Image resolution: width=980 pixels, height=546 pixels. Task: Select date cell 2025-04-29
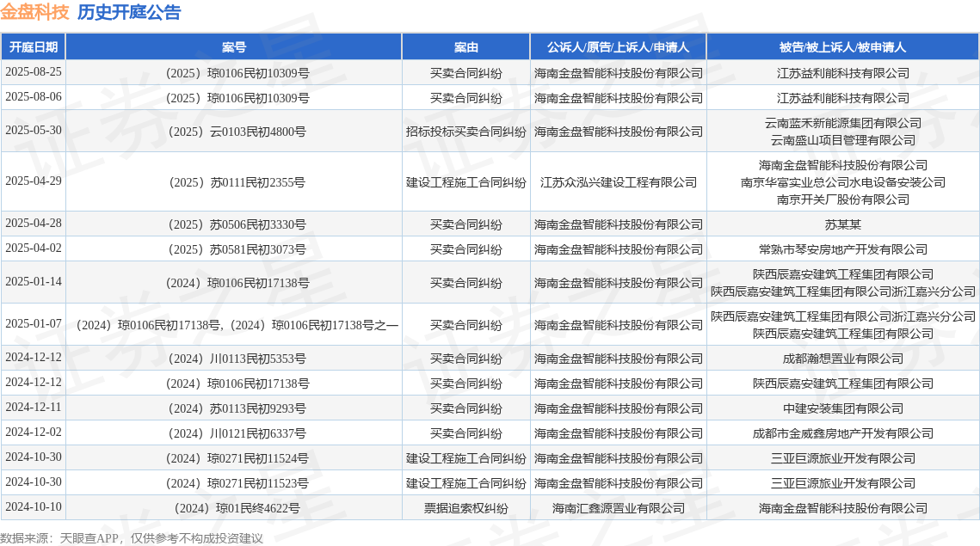pyautogui.click(x=34, y=181)
